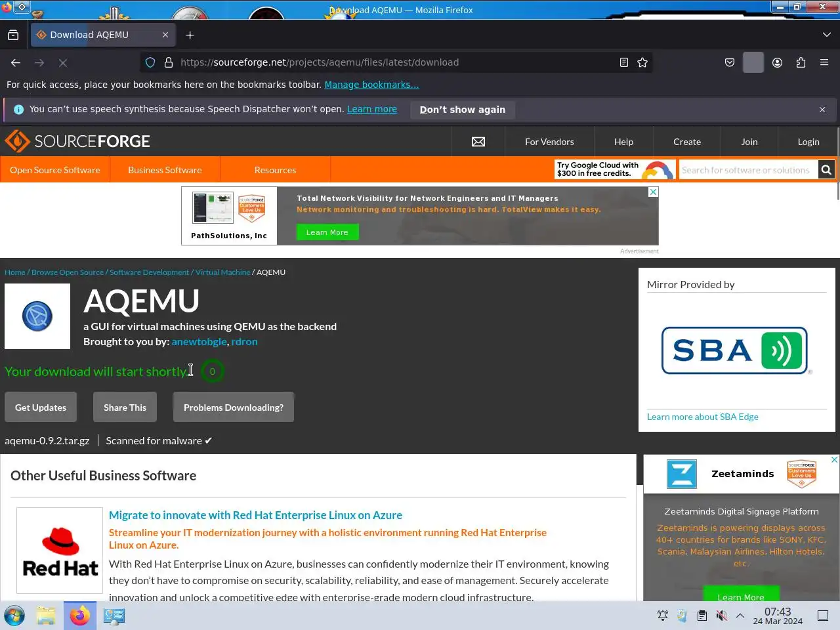
Task: Click Learn More in PathSolutions ad
Action: (x=327, y=232)
